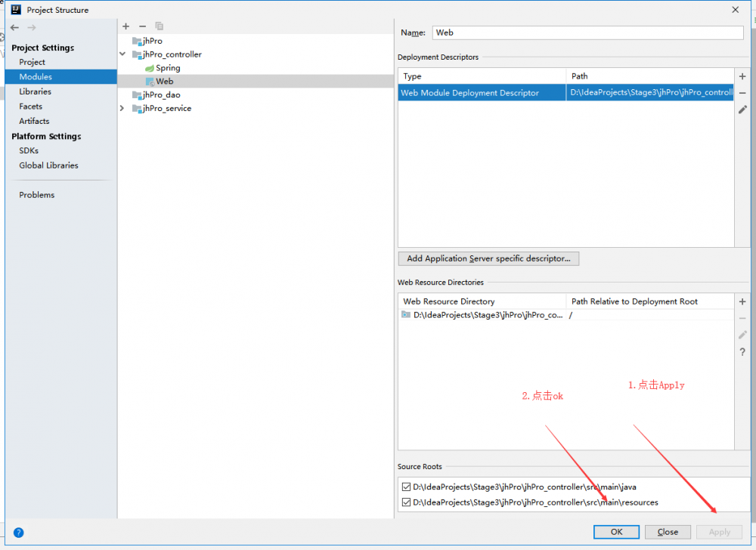Click the Web facet icon

click(x=150, y=82)
